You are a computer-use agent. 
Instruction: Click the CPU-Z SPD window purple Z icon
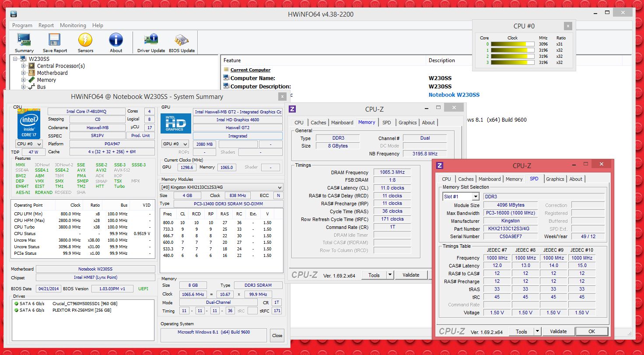pos(440,165)
